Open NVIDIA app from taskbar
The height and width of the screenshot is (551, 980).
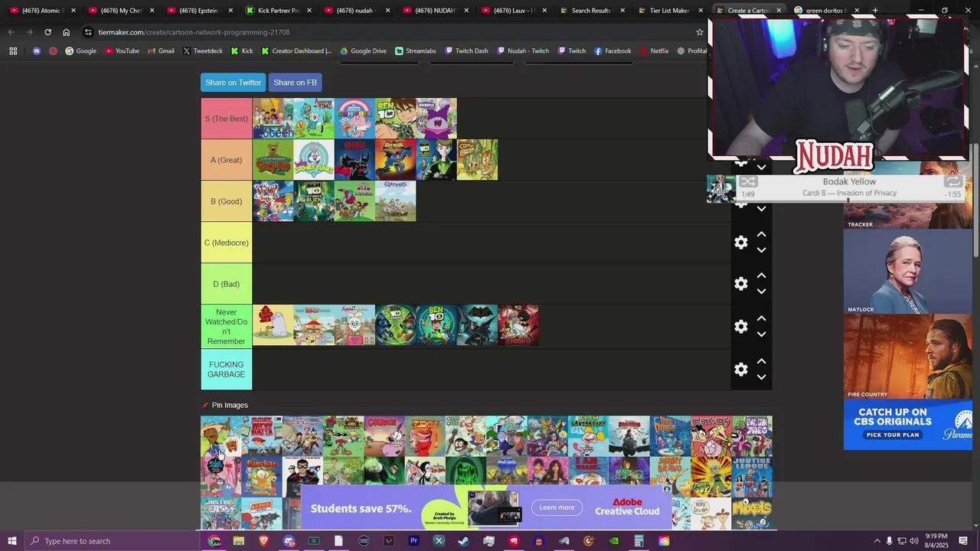tap(614, 541)
